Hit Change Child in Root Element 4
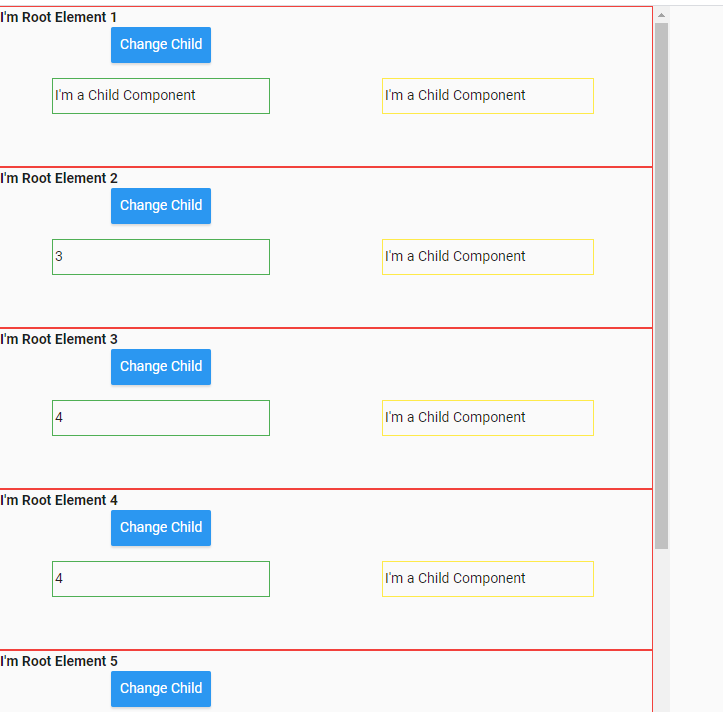 (160, 528)
